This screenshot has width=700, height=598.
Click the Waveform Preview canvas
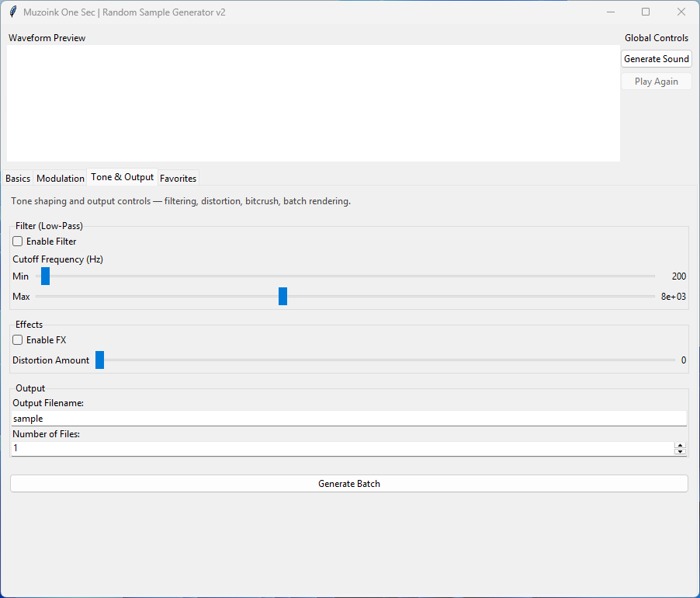[314, 103]
